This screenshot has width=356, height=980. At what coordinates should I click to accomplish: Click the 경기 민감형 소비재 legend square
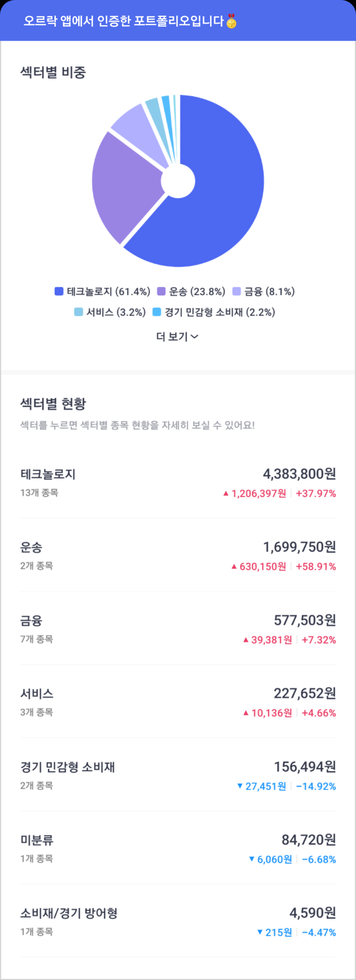(x=157, y=312)
